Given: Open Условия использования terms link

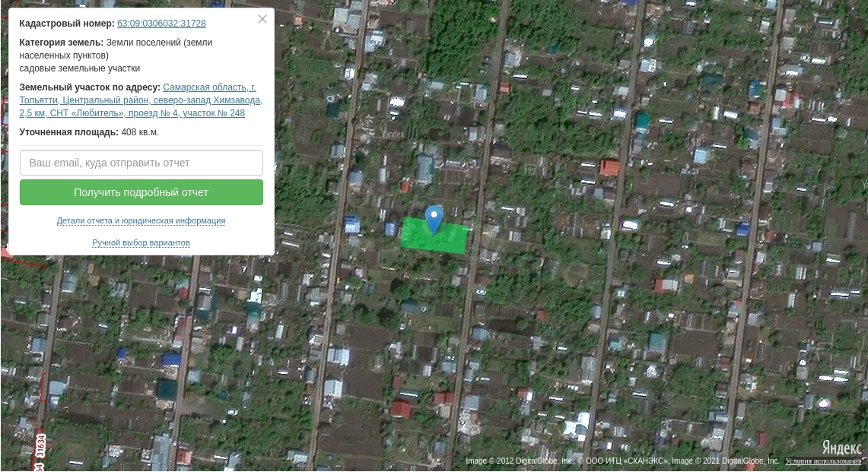Looking at the screenshot, I should [823, 461].
